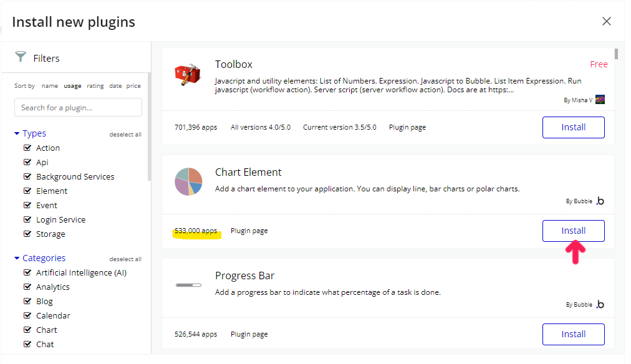
Task: Sort plugins by date
Action: pyautogui.click(x=115, y=85)
